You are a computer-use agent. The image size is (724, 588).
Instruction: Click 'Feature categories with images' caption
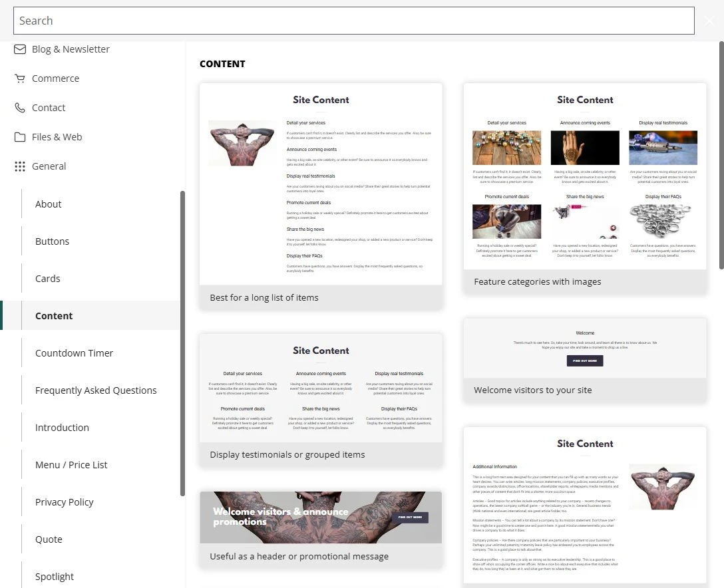tap(538, 281)
